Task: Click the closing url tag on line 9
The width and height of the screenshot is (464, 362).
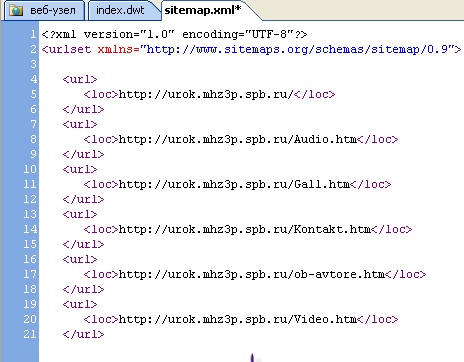Action: pyautogui.click(x=83, y=154)
